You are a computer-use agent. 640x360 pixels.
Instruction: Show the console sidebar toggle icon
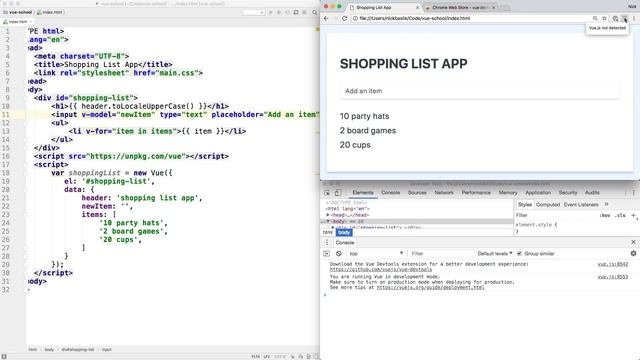point(327,253)
